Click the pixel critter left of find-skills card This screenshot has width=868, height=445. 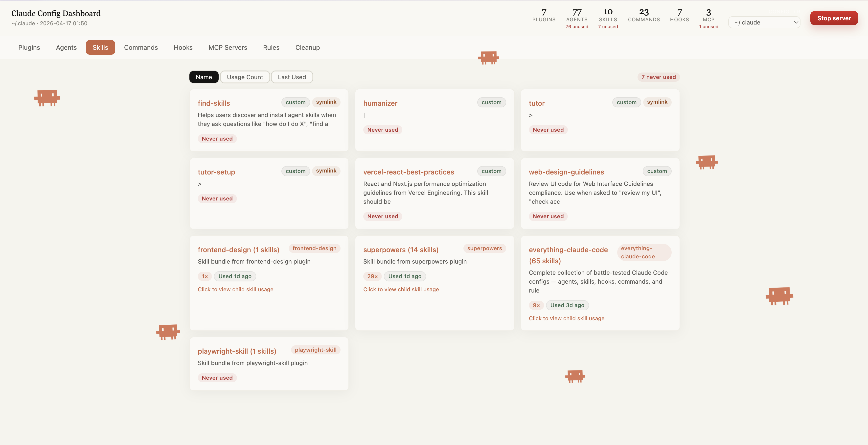(47, 98)
